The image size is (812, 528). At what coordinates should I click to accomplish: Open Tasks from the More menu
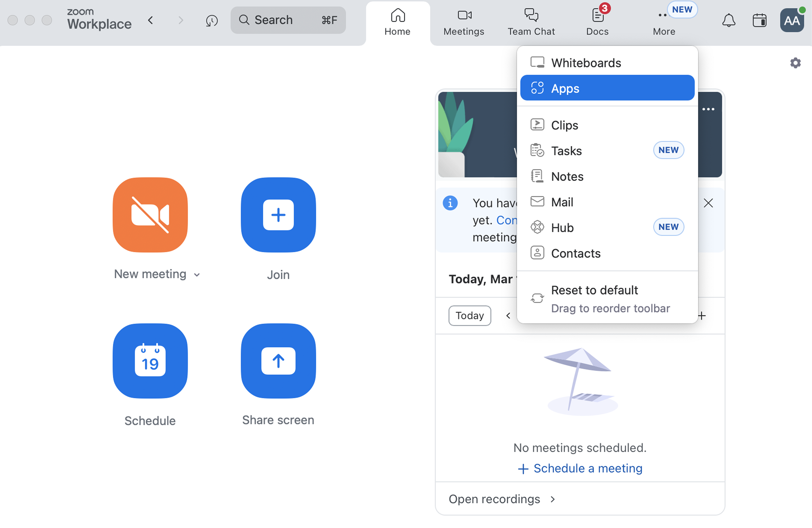(x=607, y=150)
